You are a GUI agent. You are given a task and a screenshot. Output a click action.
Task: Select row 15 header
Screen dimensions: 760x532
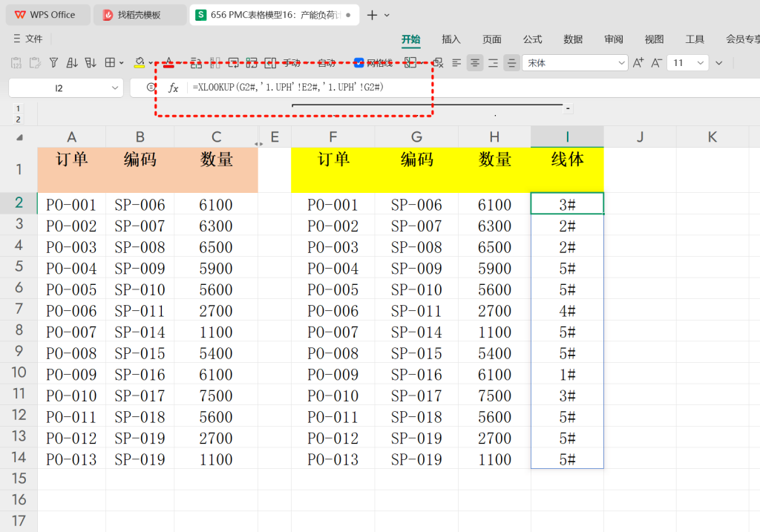pyautogui.click(x=19, y=479)
